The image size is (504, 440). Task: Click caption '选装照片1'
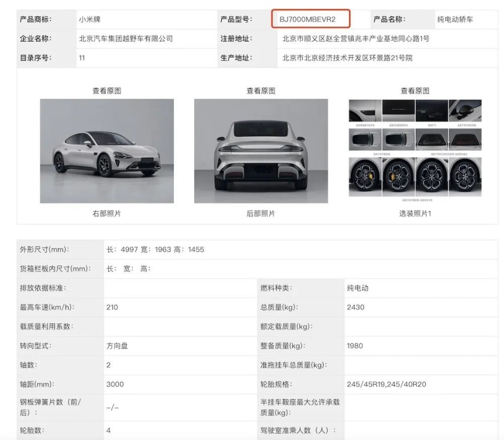click(x=415, y=213)
